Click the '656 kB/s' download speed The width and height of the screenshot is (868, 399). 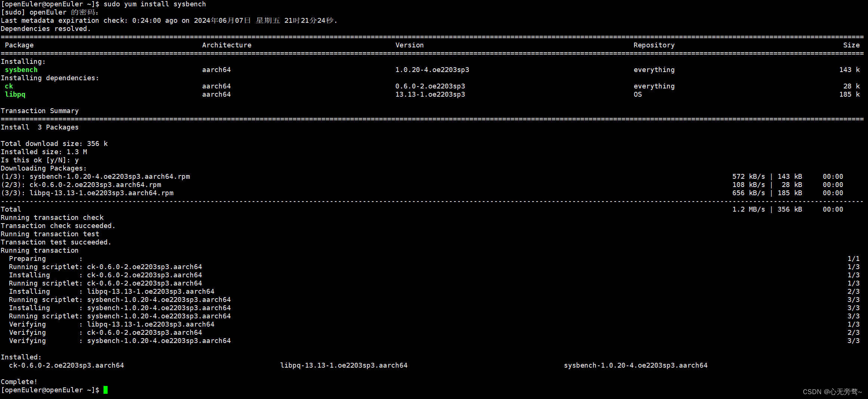[x=748, y=193]
